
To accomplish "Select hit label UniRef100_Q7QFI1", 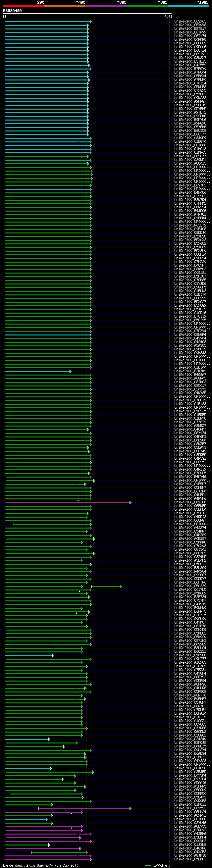I will 190,400.
